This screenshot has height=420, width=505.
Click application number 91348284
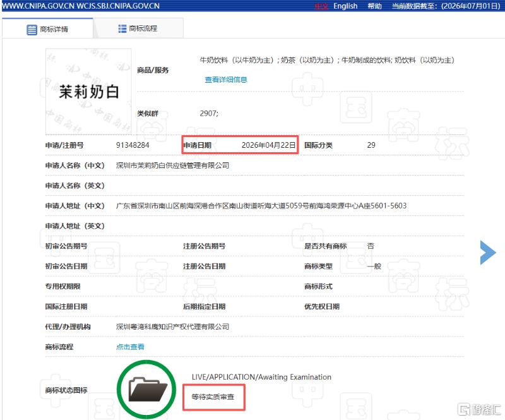click(133, 145)
